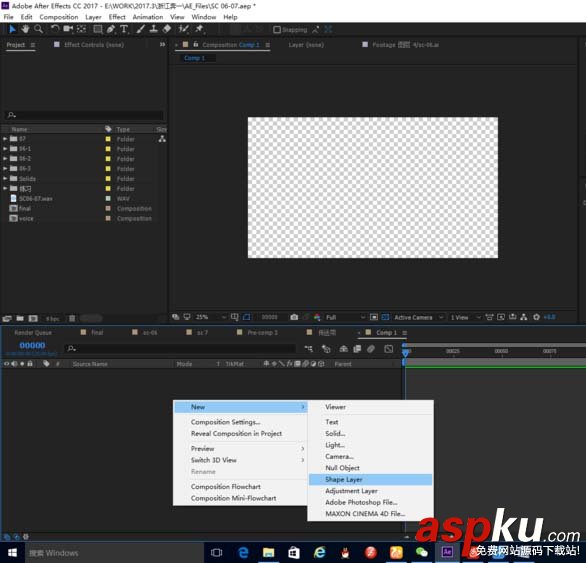This screenshot has width=586, height=563.
Task: Reset exposure icon in viewer footer
Action: pos(536,317)
